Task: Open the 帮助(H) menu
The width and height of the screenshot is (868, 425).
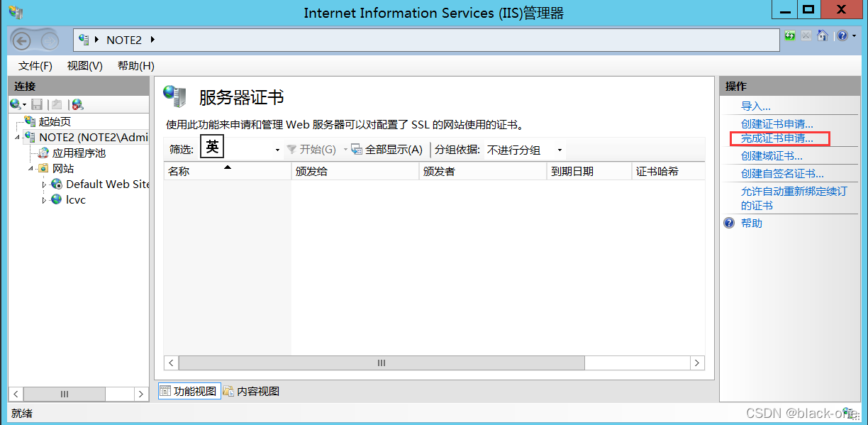Action: point(135,66)
